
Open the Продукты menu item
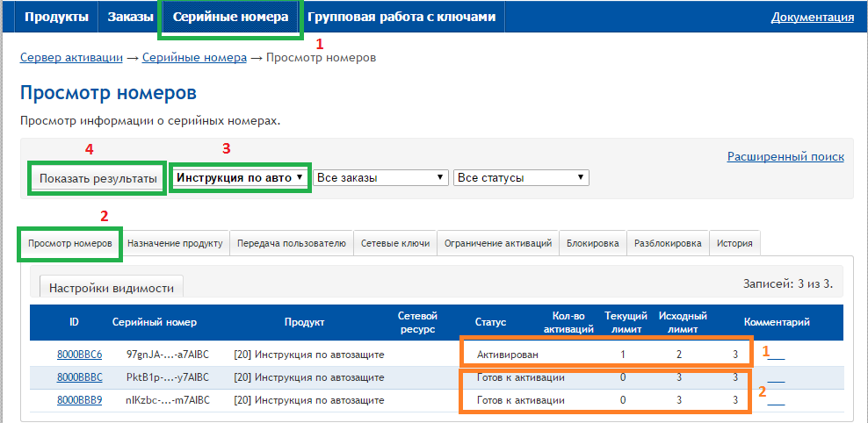(56, 17)
